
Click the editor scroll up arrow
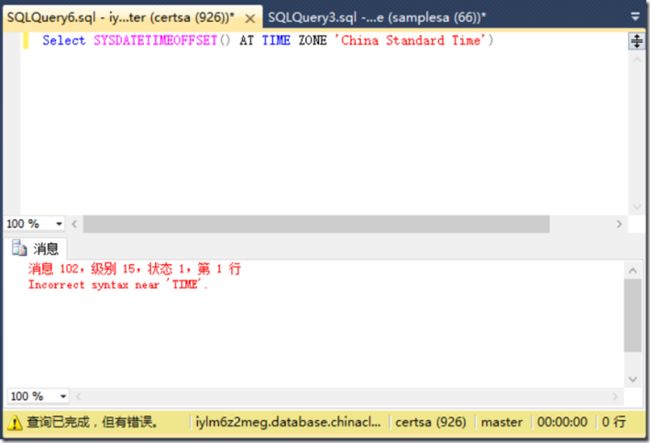point(637,60)
